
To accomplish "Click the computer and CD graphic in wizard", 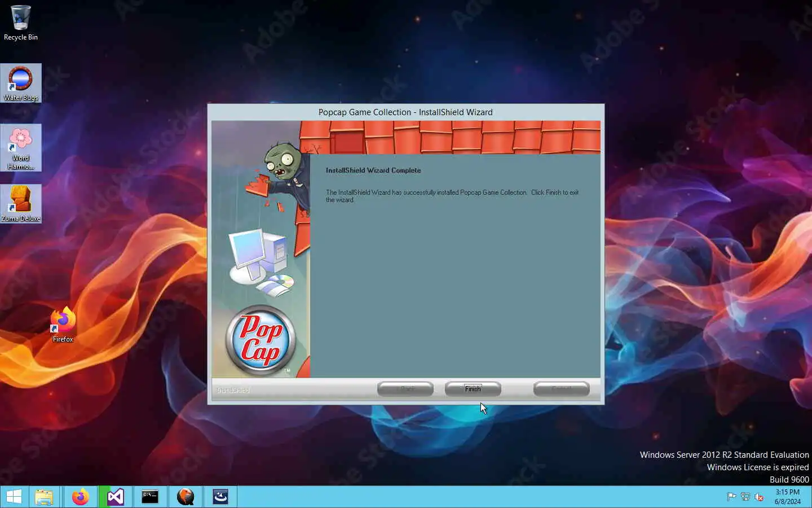I will [x=262, y=262].
